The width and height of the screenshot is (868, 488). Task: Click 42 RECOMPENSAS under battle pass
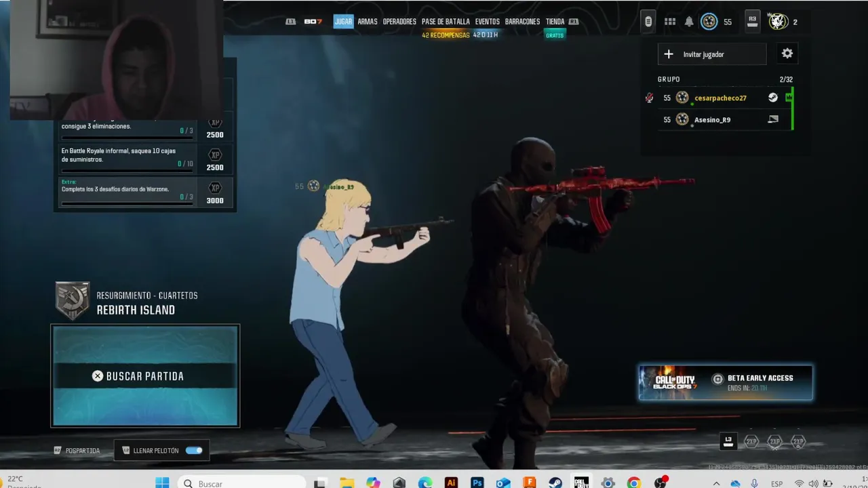[x=446, y=35]
